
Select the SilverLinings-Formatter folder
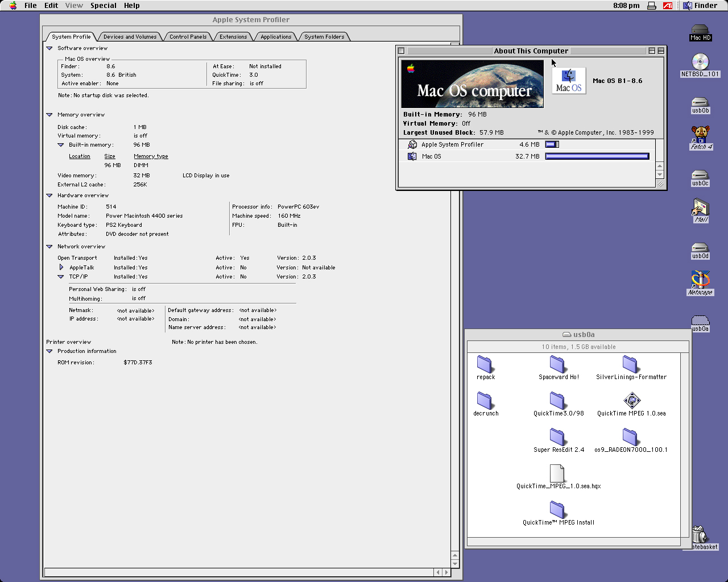point(631,364)
